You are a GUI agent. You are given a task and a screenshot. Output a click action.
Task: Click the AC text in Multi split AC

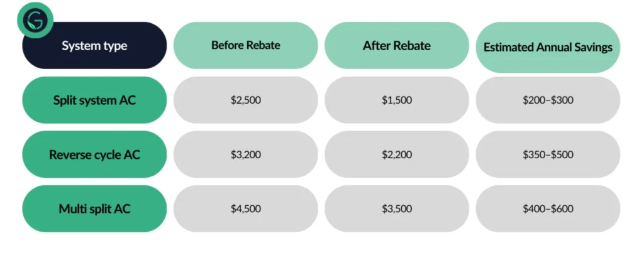pyautogui.click(x=123, y=208)
